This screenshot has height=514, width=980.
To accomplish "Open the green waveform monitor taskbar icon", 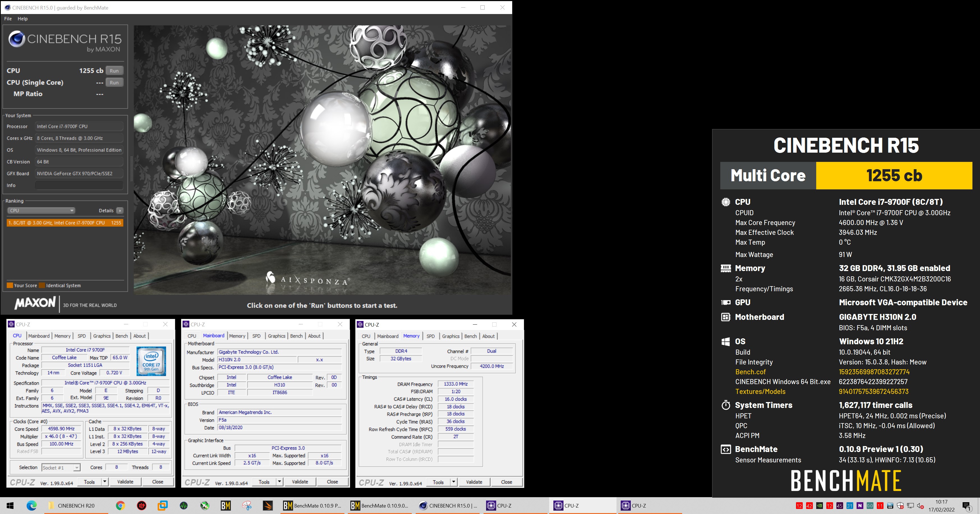I will point(184,506).
